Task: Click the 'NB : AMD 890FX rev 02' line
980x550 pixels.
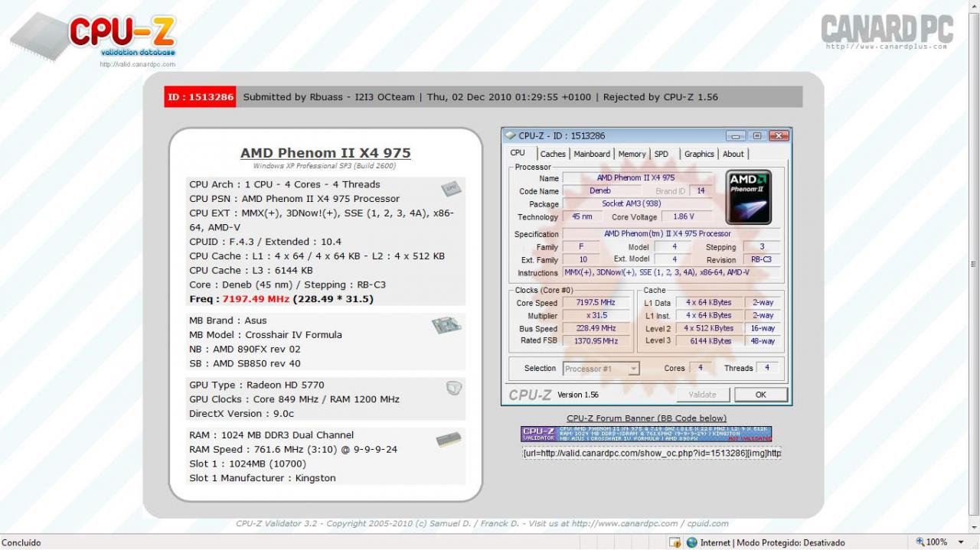Action: 245,349
